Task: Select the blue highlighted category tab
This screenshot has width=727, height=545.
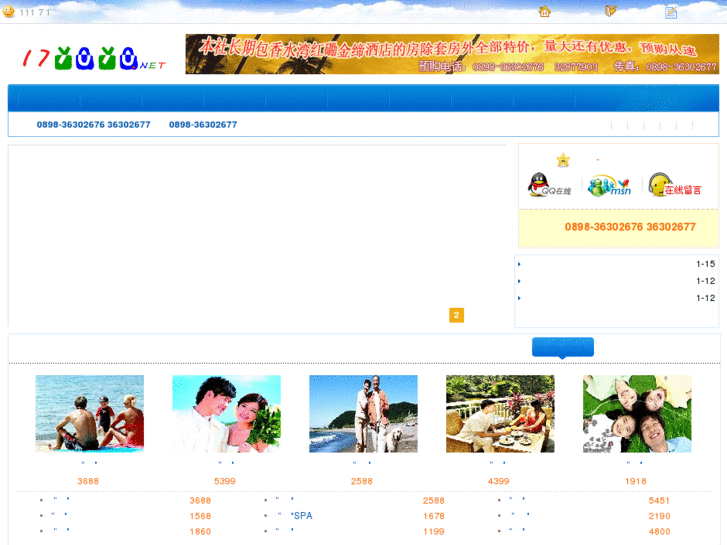Action: (x=563, y=347)
